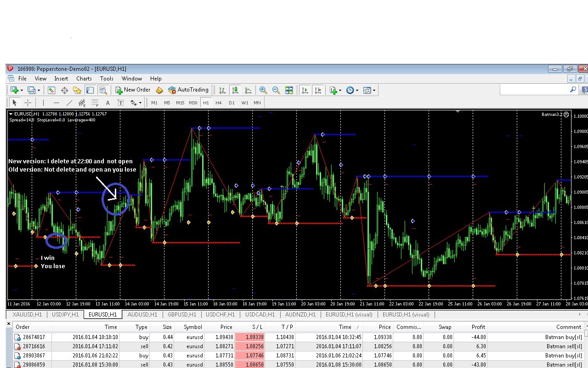588x368 pixels.
Task: Expand the Templates dropdown
Action: click(x=374, y=90)
